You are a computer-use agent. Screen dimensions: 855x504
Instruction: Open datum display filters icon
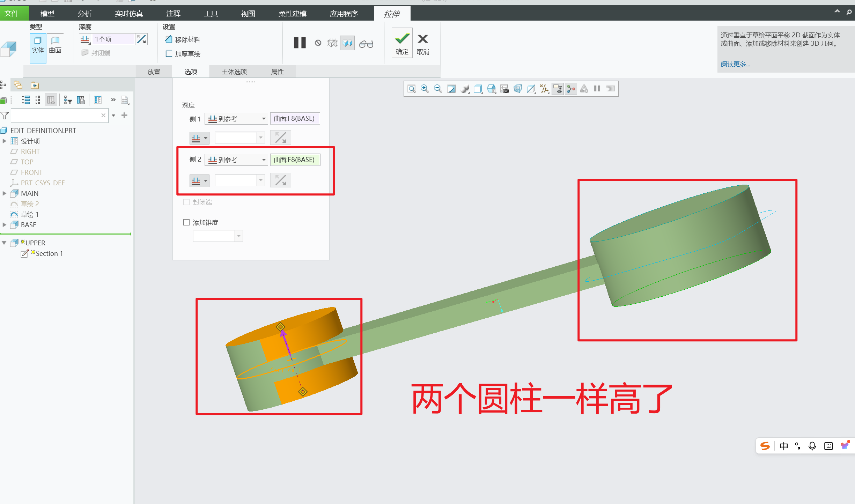point(544,89)
